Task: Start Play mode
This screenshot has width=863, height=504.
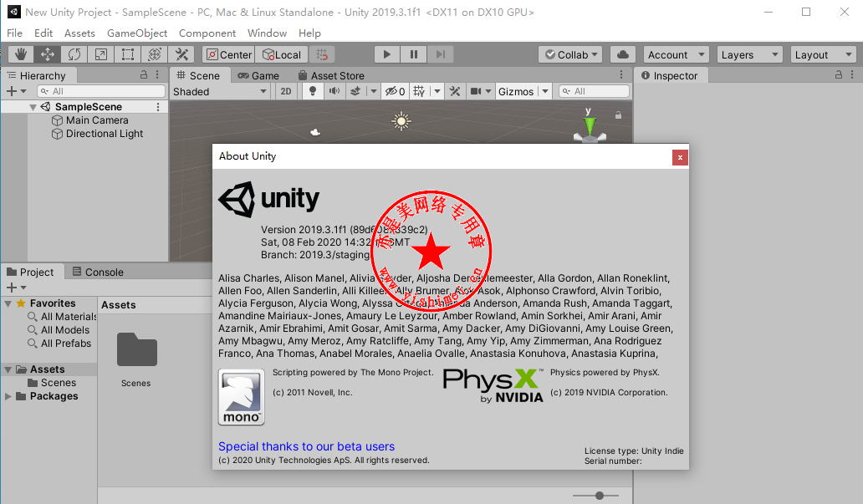Action: click(x=387, y=54)
